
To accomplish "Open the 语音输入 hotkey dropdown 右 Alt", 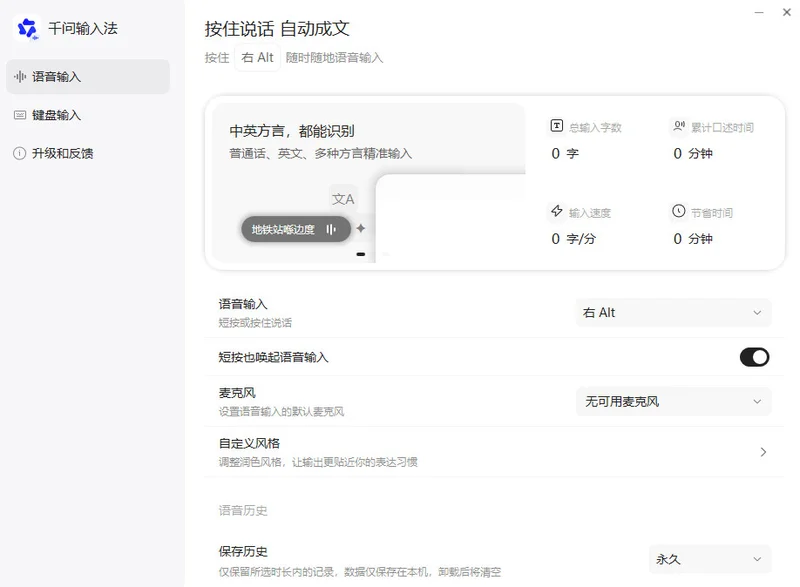I will coord(673,313).
